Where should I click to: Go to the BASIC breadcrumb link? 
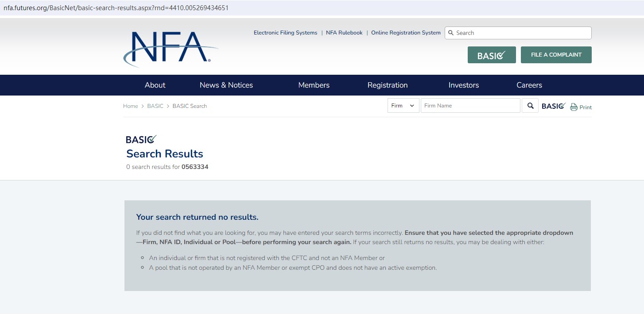155,106
